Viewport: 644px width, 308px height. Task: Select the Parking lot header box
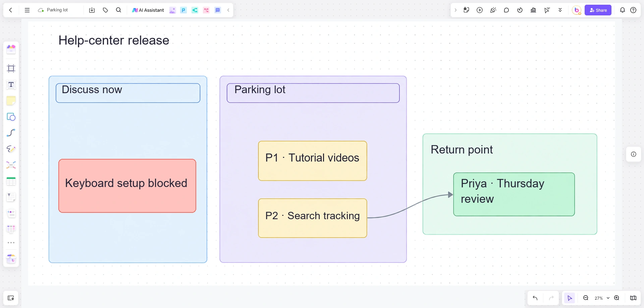313,93
